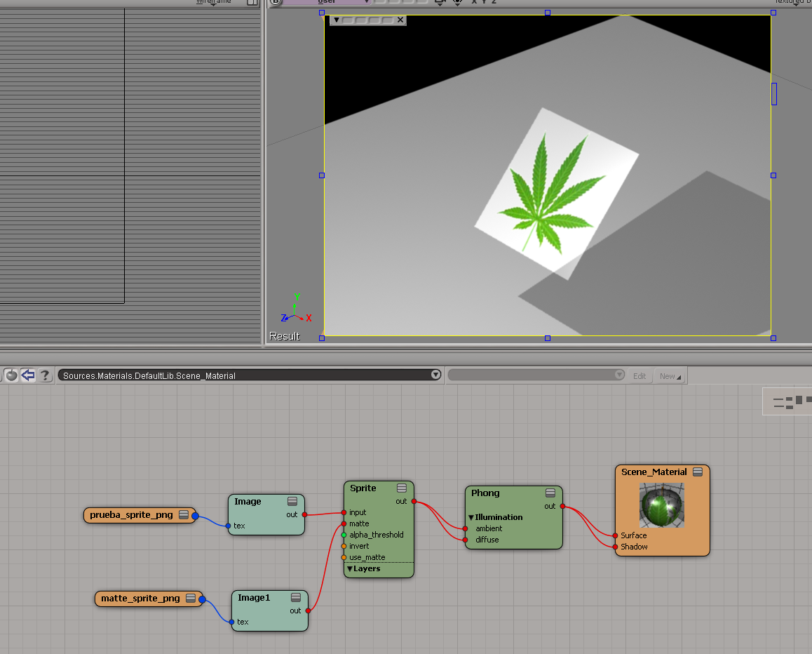
Task: Click the top-middle handle of render region
Action: tap(548, 13)
